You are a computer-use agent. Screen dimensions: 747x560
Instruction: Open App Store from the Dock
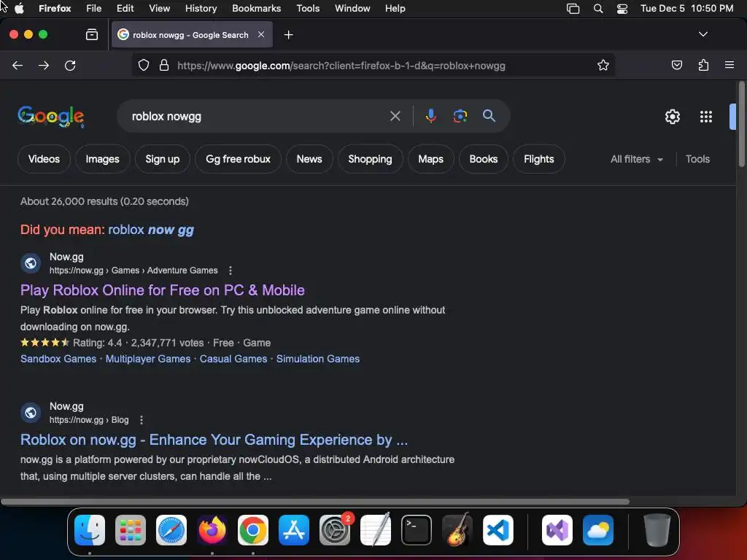[294, 530]
